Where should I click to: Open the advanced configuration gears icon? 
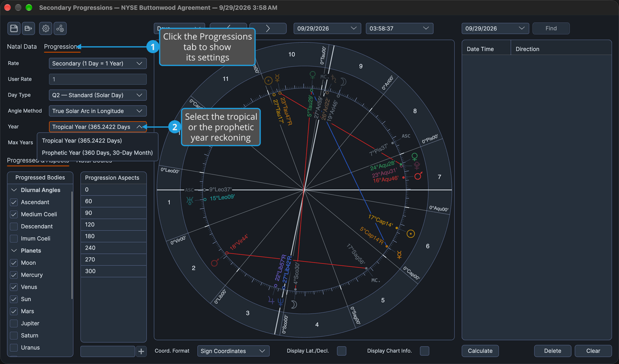[x=60, y=28]
